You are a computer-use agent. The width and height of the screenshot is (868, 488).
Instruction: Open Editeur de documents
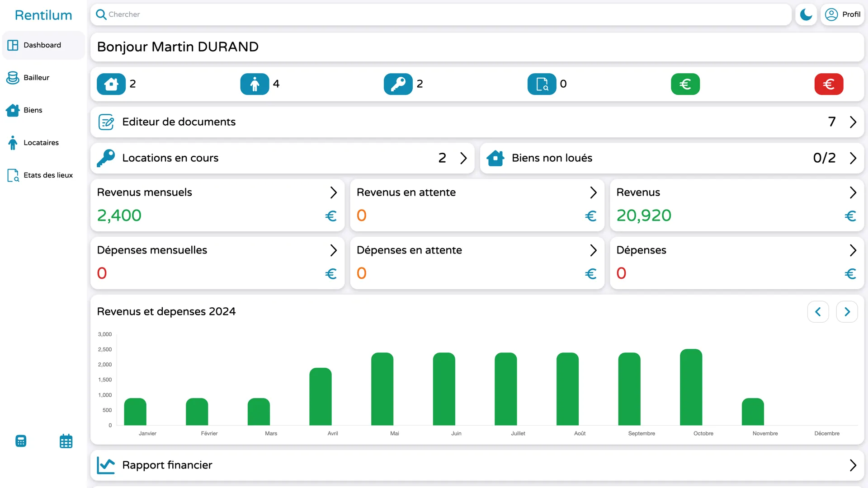coord(477,122)
